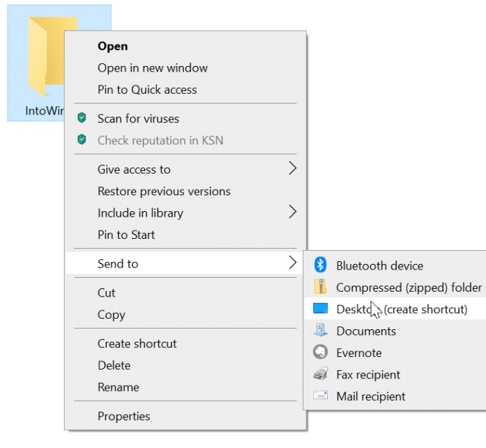Expand the Include in library arrow

coord(292,212)
